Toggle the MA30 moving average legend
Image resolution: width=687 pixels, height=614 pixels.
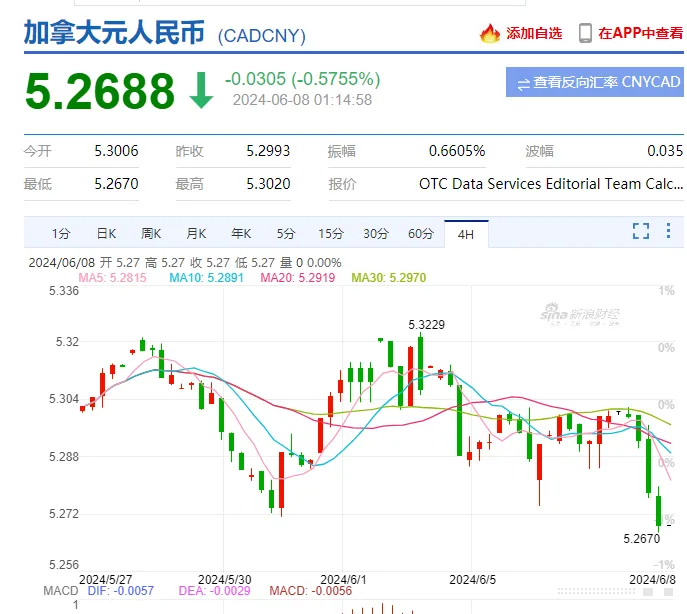tap(386, 277)
